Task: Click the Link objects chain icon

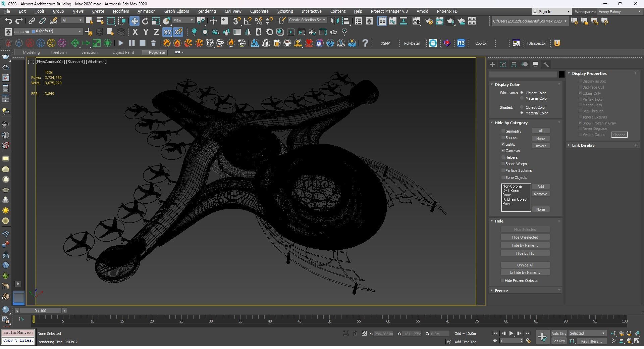Action: [x=32, y=21]
